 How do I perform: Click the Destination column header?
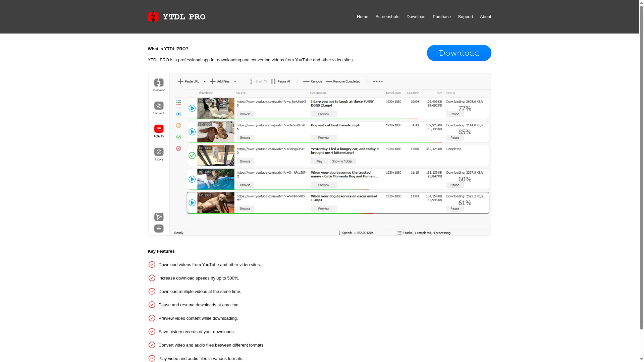click(318, 93)
